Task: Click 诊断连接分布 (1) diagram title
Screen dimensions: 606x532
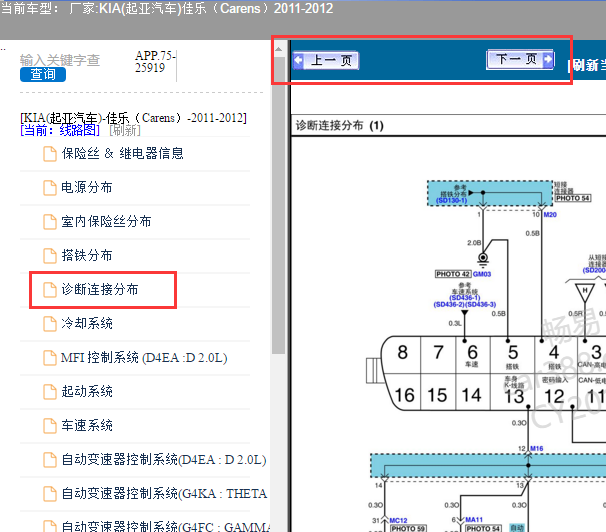Action: coord(339,126)
